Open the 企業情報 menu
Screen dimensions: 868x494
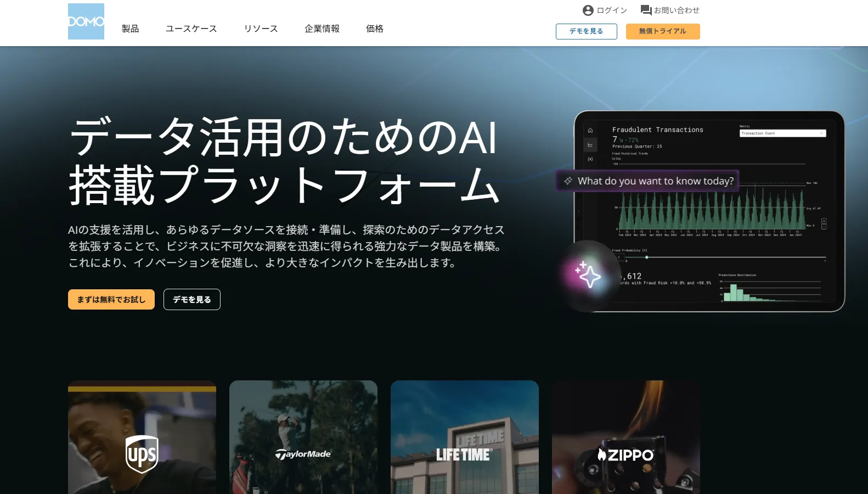322,29
